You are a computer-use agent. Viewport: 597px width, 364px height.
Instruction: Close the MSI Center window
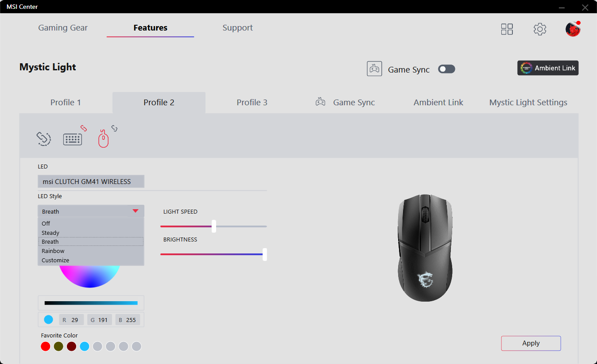click(x=585, y=7)
